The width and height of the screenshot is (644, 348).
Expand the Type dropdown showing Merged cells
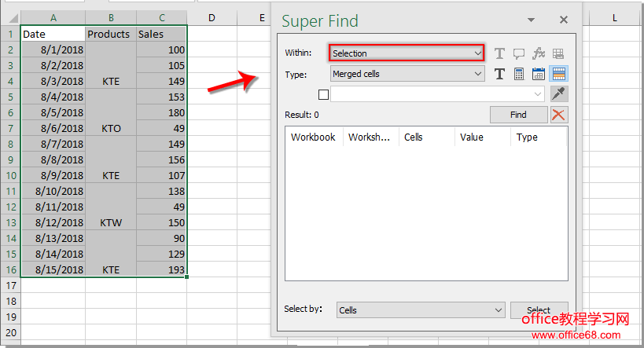406,74
